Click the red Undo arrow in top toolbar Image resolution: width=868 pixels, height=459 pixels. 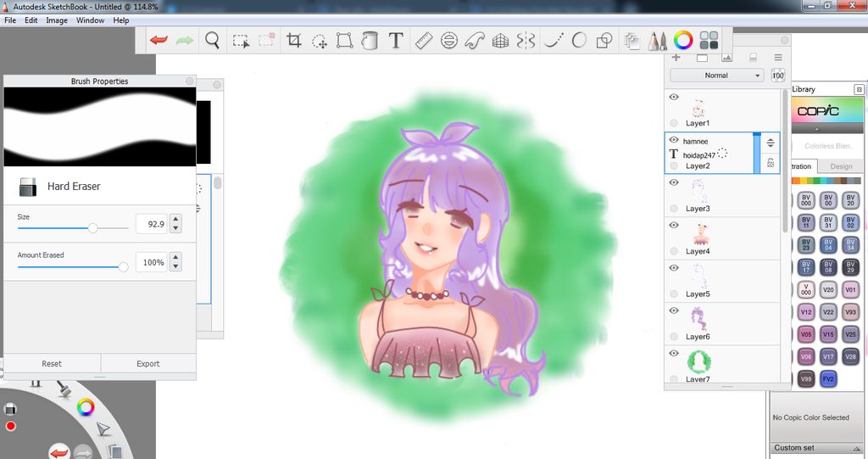click(159, 40)
